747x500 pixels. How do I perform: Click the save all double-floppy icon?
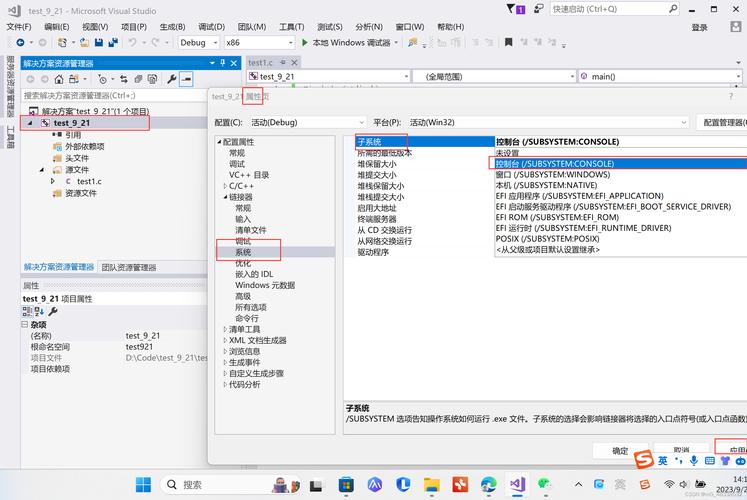113,42
